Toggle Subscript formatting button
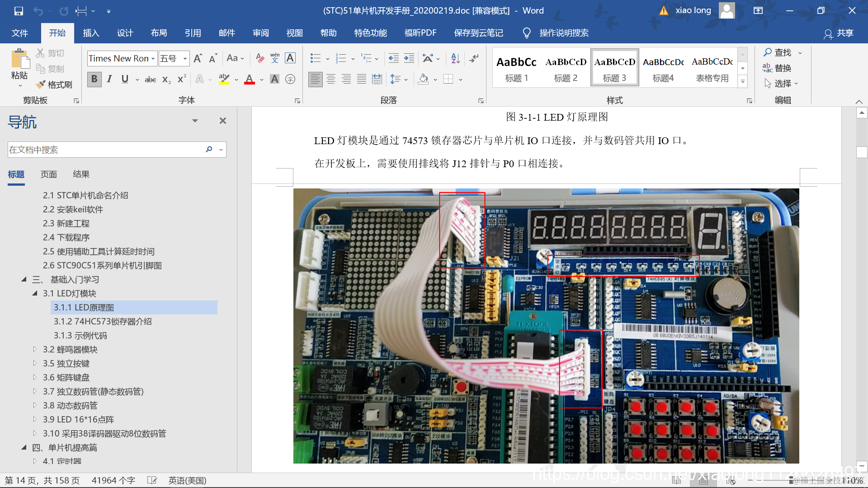868x488 pixels. [166, 80]
